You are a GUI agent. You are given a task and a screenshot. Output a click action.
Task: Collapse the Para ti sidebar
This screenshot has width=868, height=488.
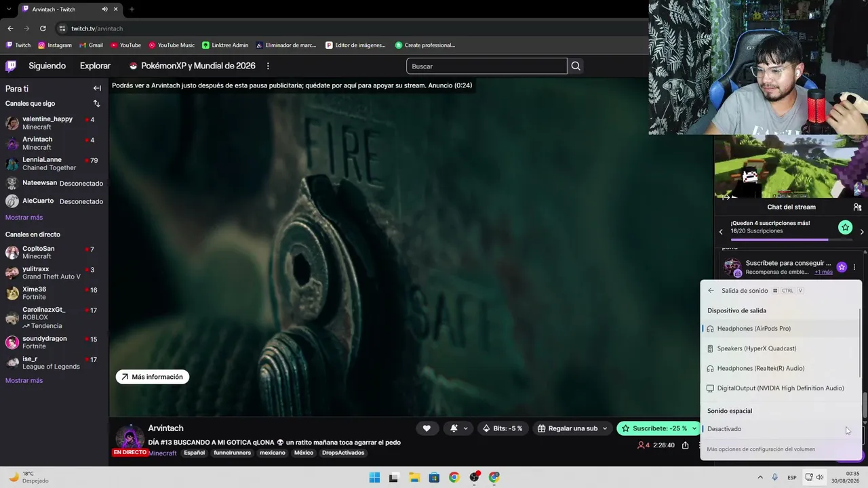point(97,88)
